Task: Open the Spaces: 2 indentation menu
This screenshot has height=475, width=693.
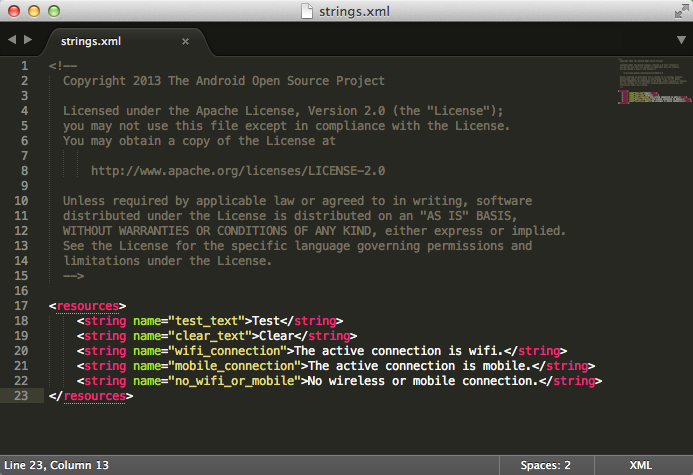Action: click(545, 465)
